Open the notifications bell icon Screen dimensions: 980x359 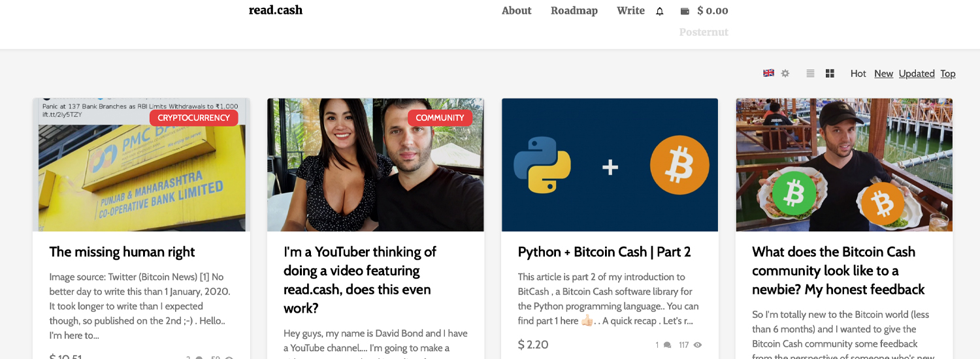pyautogui.click(x=660, y=11)
